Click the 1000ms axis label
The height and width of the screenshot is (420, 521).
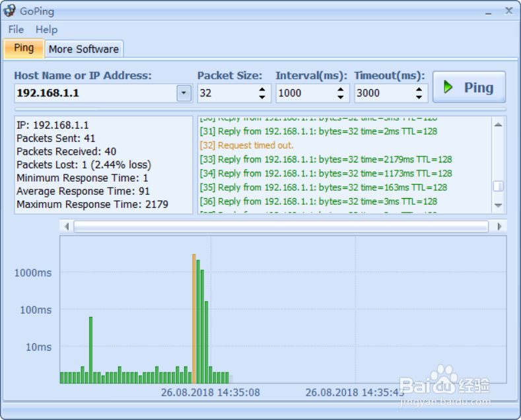tap(33, 273)
